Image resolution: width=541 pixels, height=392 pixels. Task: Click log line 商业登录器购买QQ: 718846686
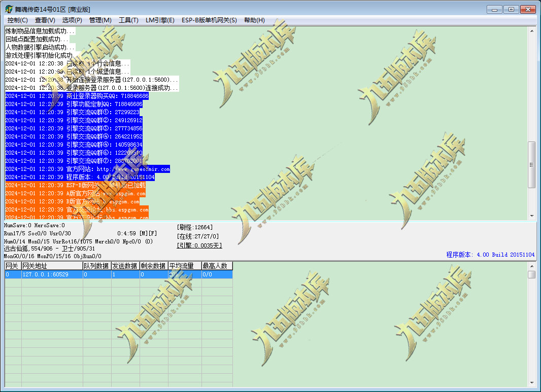tap(77, 96)
